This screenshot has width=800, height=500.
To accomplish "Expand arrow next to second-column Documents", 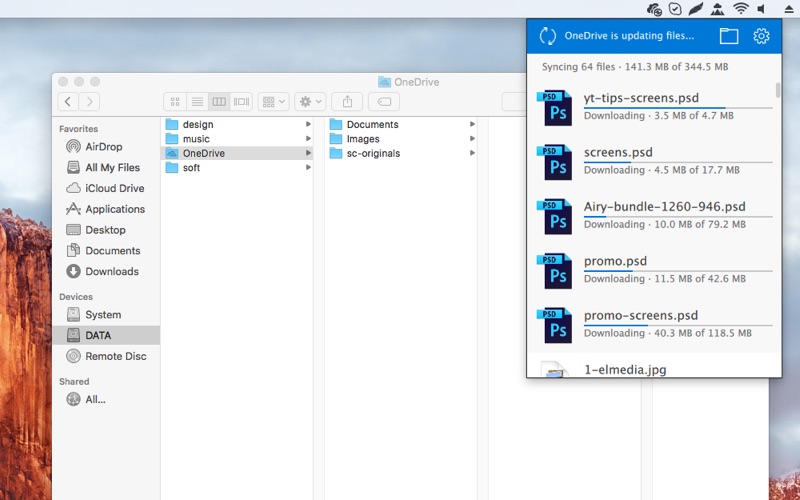I will tap(472, 124).
